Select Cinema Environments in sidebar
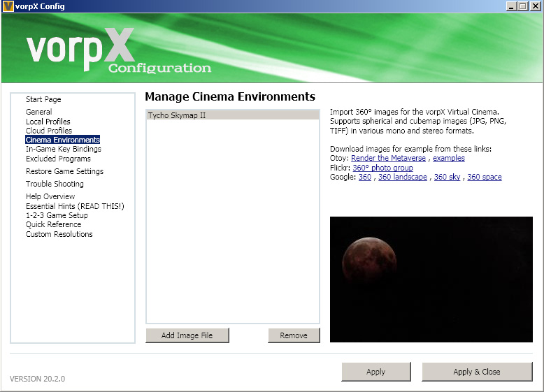 pyautogui.click(x=62, y=140)
